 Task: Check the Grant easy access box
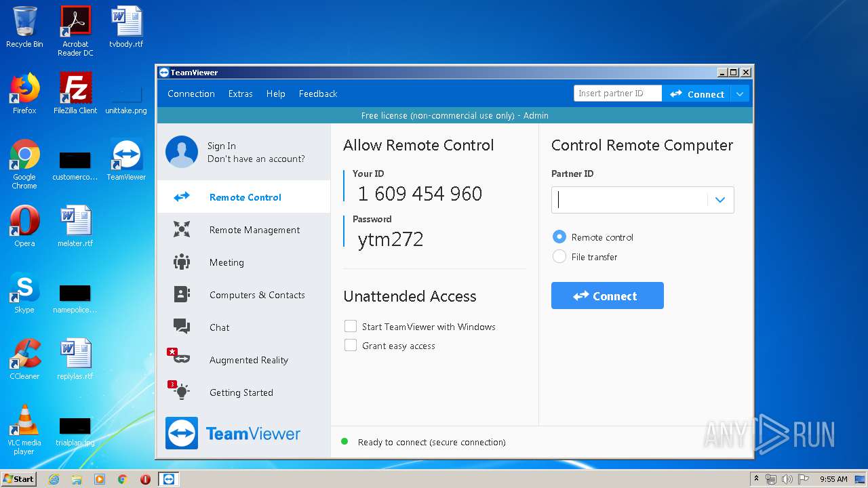[x=351, y=346]
